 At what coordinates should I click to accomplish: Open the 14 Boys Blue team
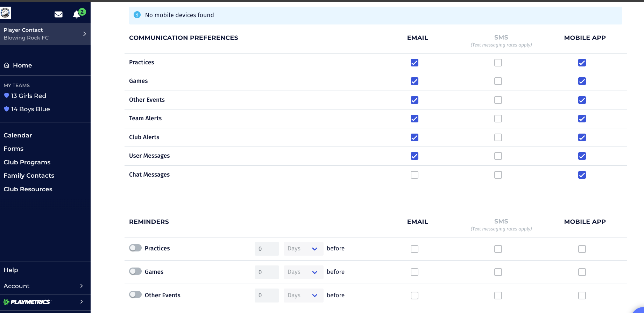30,109
